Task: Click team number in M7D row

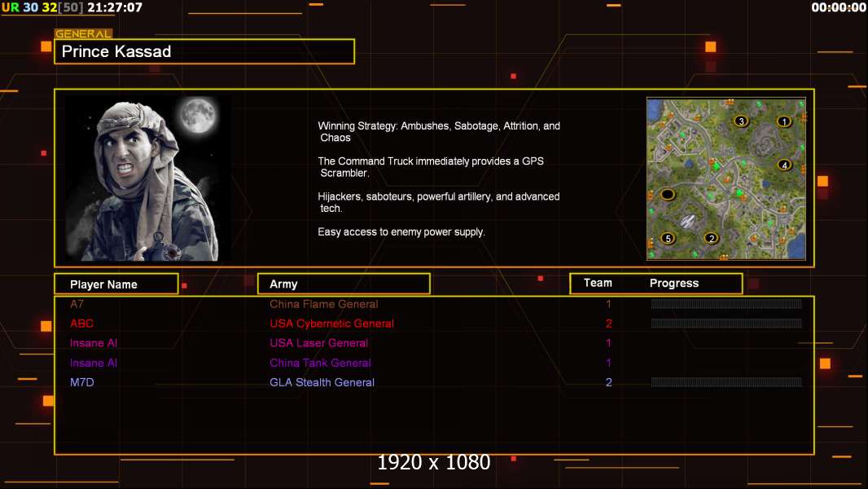Action: tap(608, 382)
